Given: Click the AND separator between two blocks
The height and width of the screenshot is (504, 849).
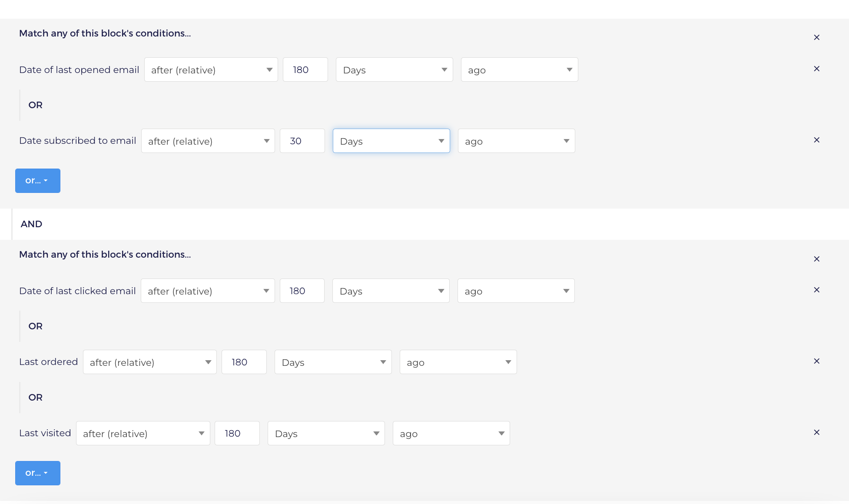Looking at the screenshot, I should point(30,224).
